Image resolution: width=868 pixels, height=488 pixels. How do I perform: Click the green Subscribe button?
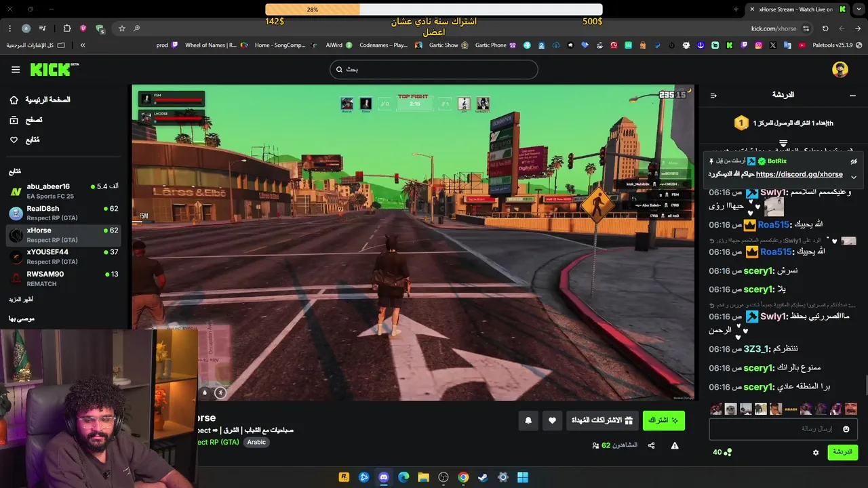[663, 420]
